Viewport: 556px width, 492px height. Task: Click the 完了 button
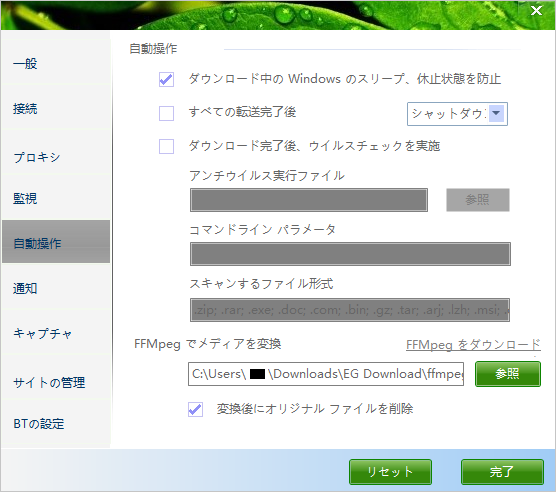click(x=502, y=472)
